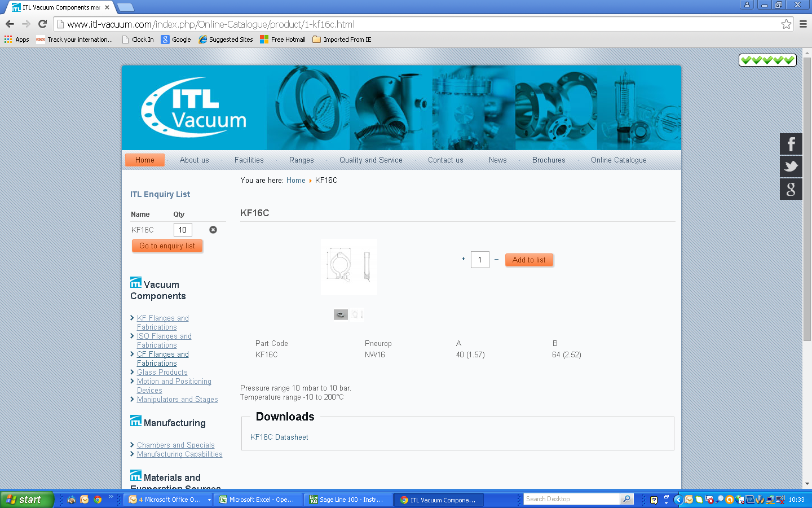Image resolution: width=812 pixels, height=508 pixels.
Task: Open the Free Hotmail bookmark
Action: [x=283, y=40]
